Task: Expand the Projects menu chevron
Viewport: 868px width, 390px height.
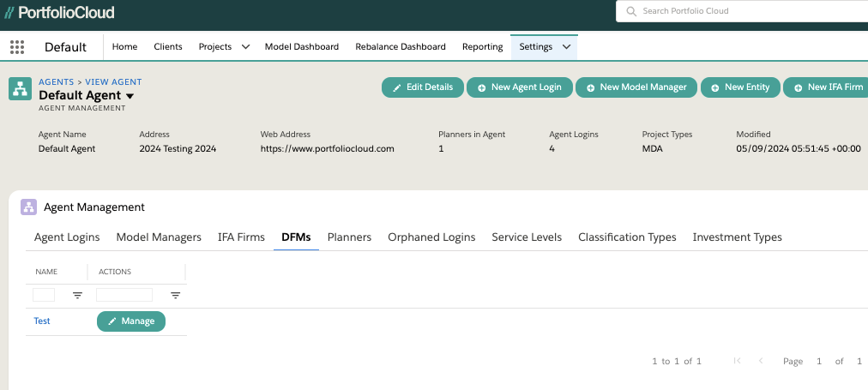Action: pos(245,47)
